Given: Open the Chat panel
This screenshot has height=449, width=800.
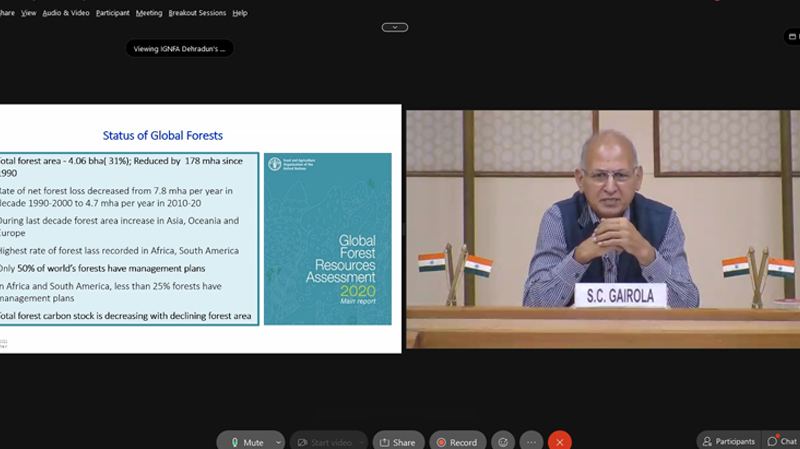Looking at the screenshot, I should tap(782, 441).
